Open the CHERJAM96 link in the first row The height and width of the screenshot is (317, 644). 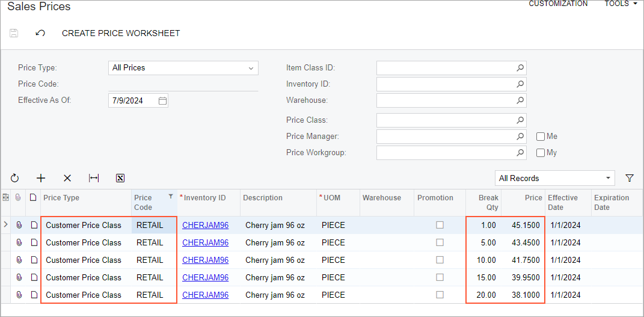pos(205,225)
